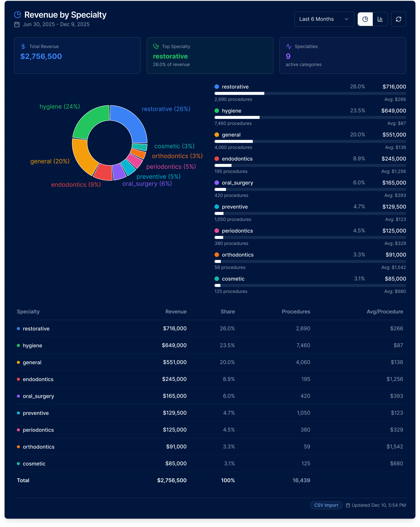Click the stethoscope Top Specialty icon
Screen dimensions: 420x527
pyautogui.click(x=156, y=46)
